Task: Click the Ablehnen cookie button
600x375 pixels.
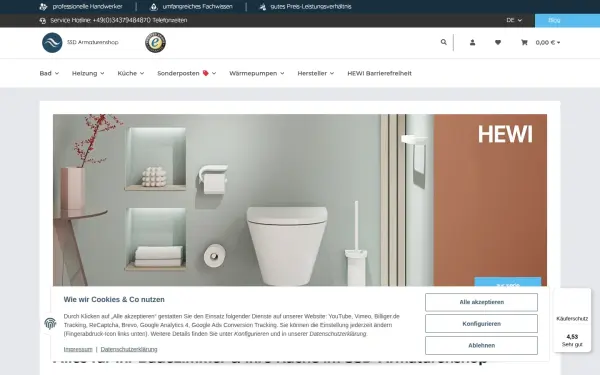Action: (x=481, y=345)
